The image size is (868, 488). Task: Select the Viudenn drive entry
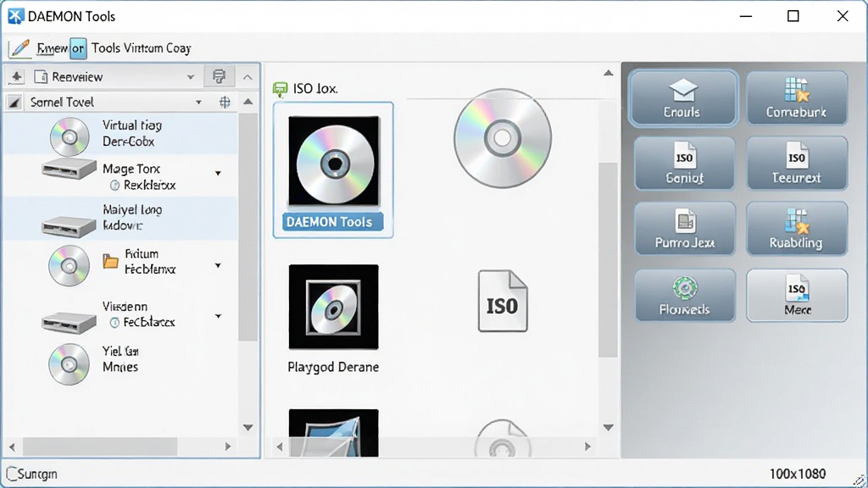coord(120,314)
